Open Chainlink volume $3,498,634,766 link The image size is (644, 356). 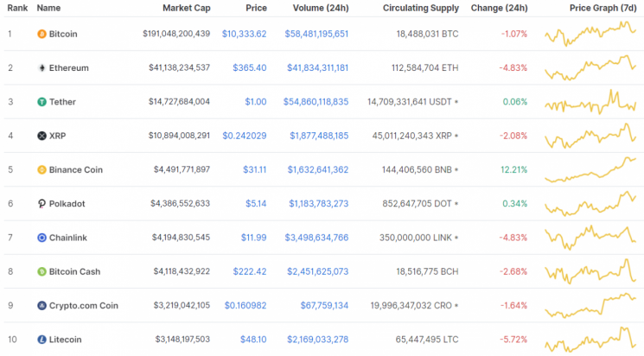point(316,238)
